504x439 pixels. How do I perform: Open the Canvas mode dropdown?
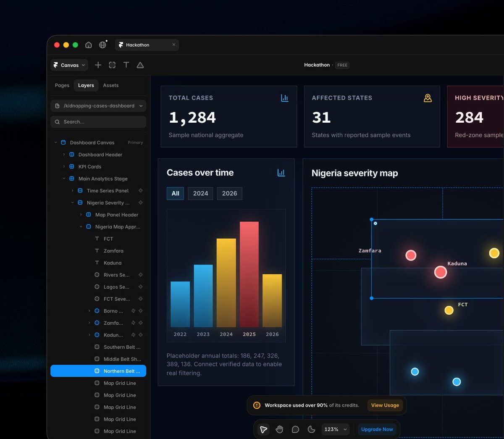click(69, 65)
